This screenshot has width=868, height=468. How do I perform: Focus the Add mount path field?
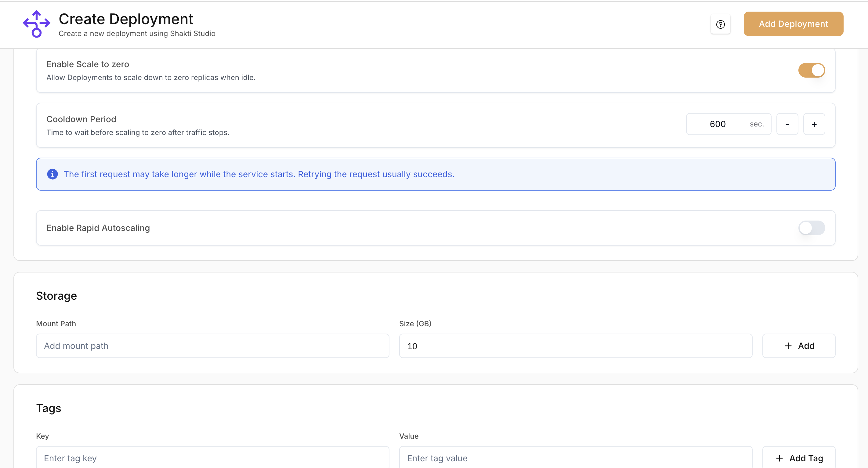212,346
